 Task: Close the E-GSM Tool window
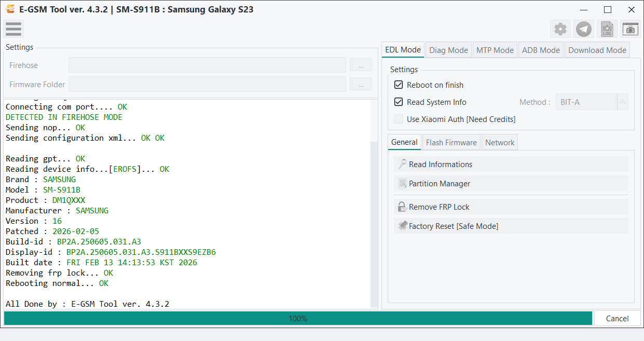click(632, 9)
